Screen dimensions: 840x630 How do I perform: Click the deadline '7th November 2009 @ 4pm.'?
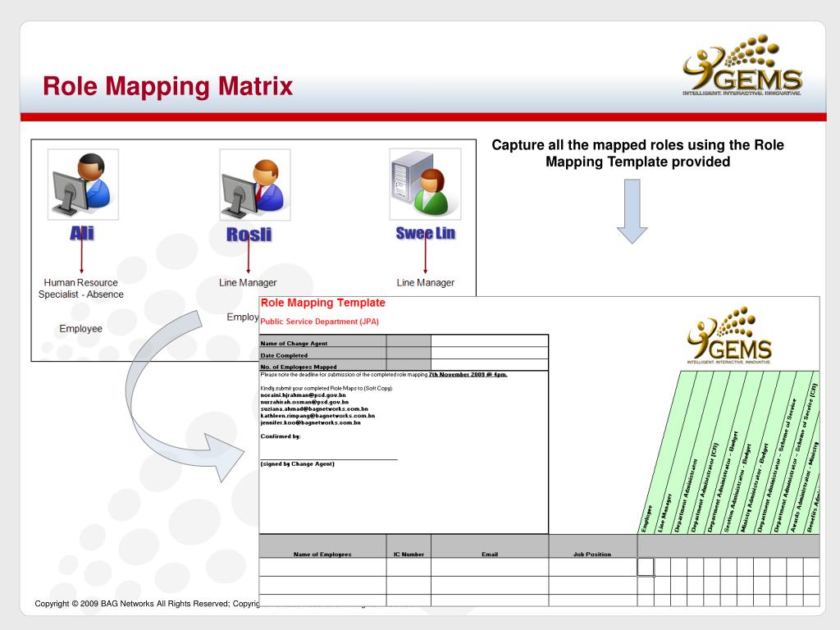pyautogui.click(x=468, y=374)
